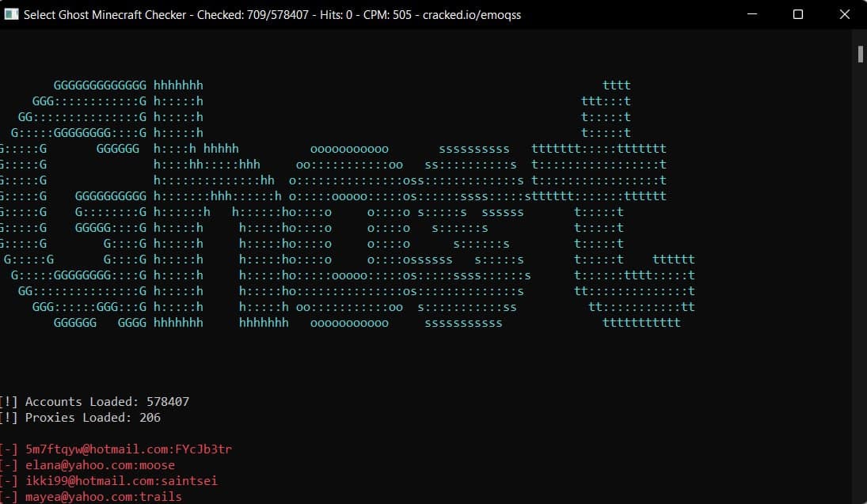Maximize the checker console window
867x504 pixels.
[800, 14]
